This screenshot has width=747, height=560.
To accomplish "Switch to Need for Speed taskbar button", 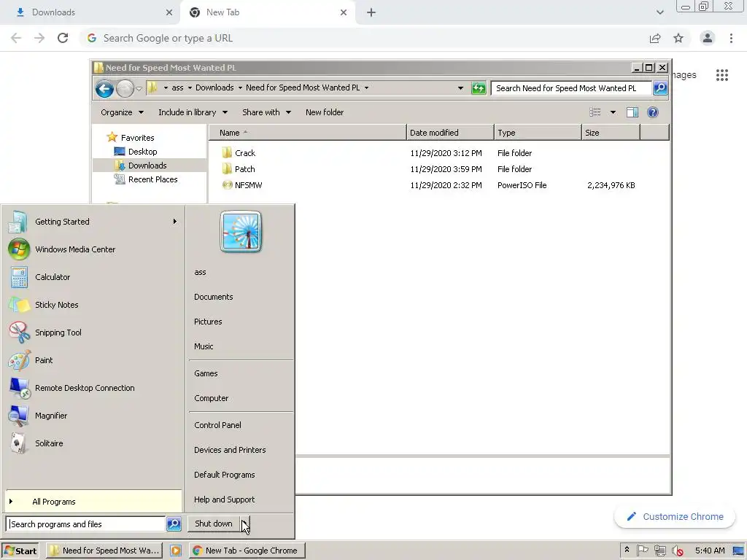I will click(x=104, y=551).
